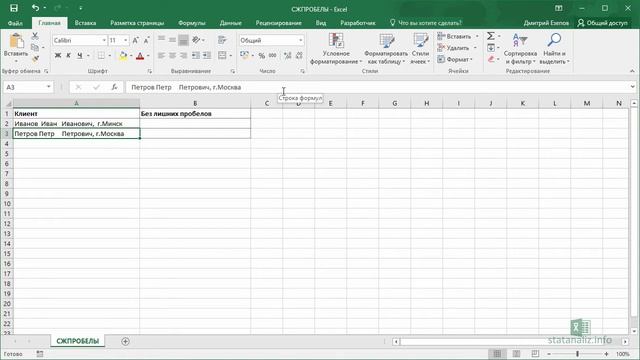Click the zoom slider in status bar
The height and width of the screenshot is (360, 640).
[577, 354]
